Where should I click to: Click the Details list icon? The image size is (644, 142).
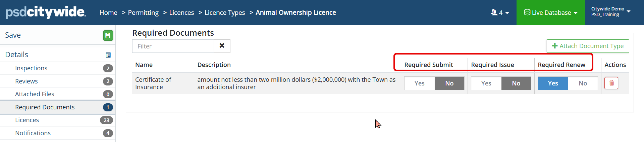[108, 55]
